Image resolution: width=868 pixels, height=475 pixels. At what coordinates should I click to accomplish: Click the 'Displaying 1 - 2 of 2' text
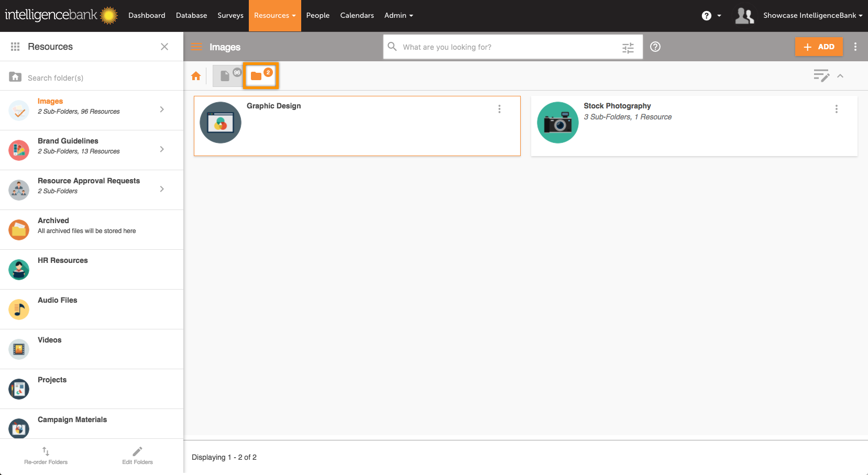pos(224,457)
